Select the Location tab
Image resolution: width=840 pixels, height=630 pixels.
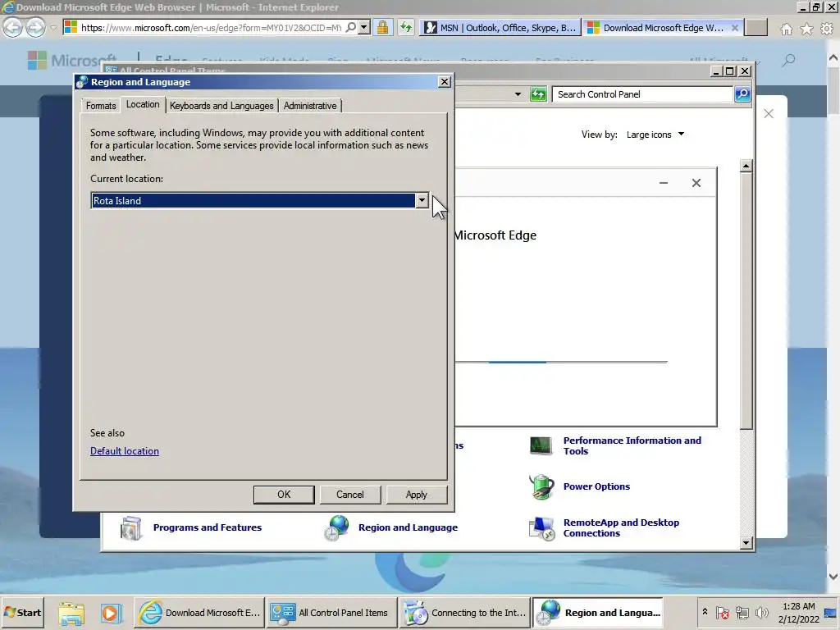pyautogui.click(x=143, y=104)
